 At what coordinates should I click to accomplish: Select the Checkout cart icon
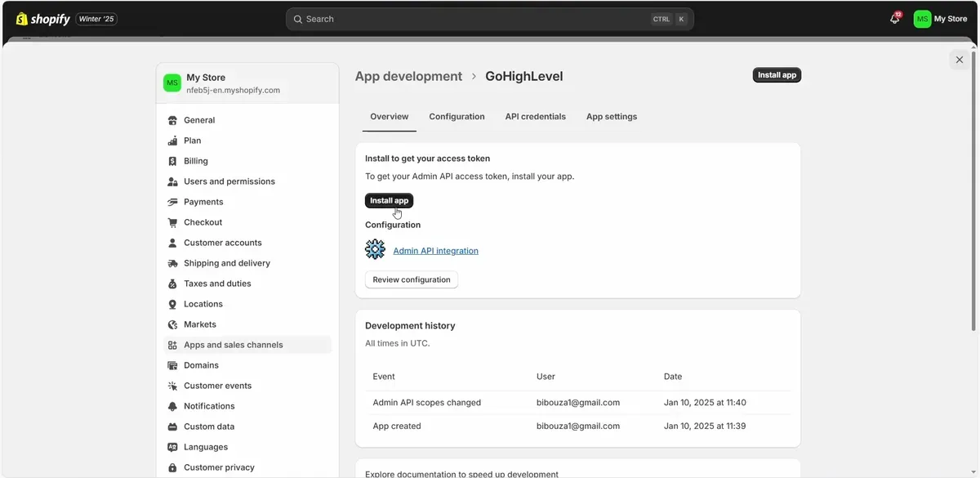[172, 222]
